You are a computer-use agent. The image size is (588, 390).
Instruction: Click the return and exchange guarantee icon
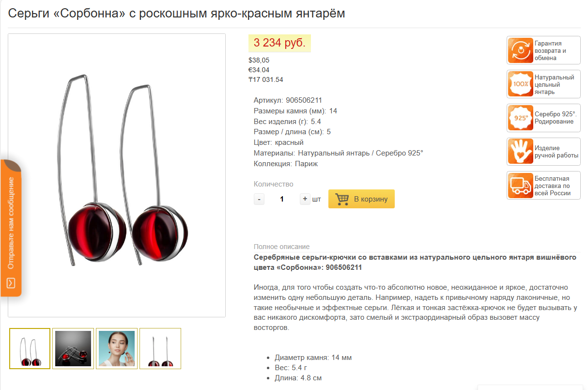coord(521,50)
